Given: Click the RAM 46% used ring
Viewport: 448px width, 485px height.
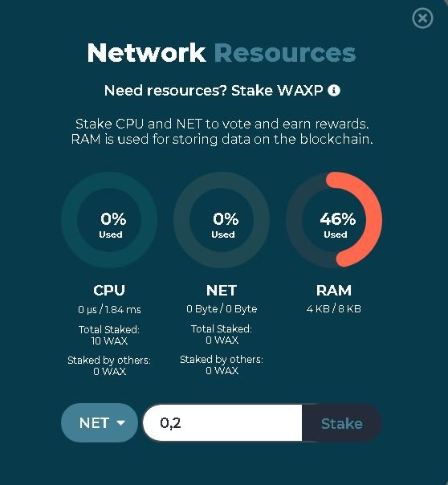Looking at the screenshot, I should [x=334, y=220].
